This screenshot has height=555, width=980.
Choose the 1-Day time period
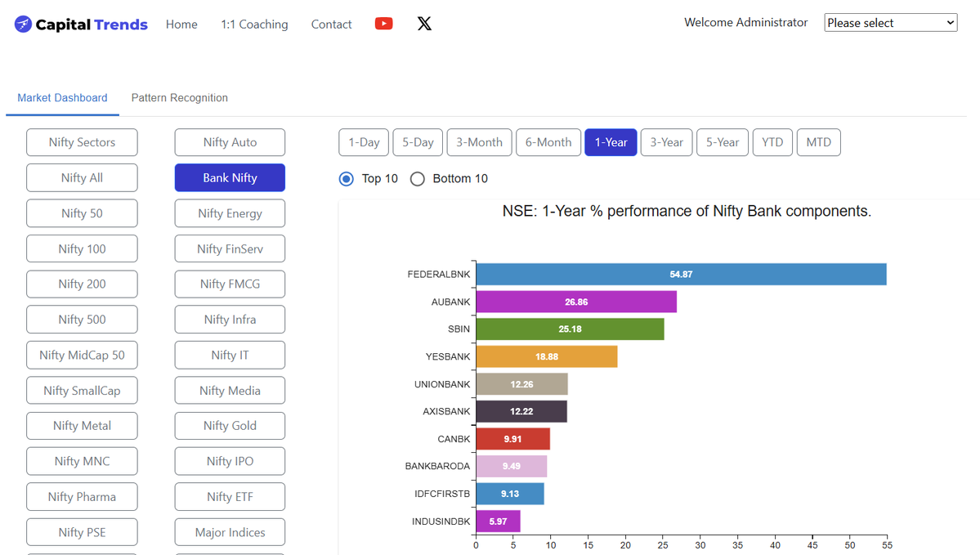click(x=364, y=142)
